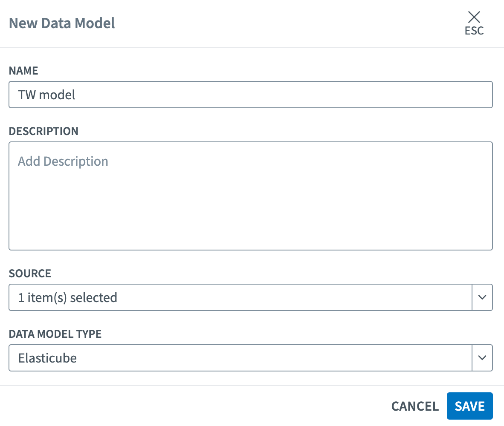
Task: Click the 'Elasticube' selected value text
Action: click(x=47, y=358)
